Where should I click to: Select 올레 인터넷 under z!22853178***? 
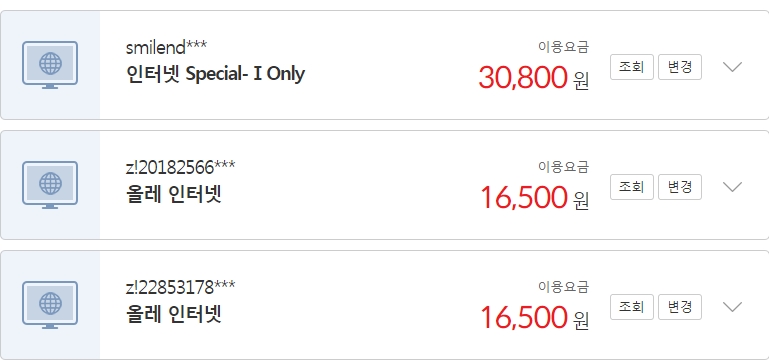174,314
